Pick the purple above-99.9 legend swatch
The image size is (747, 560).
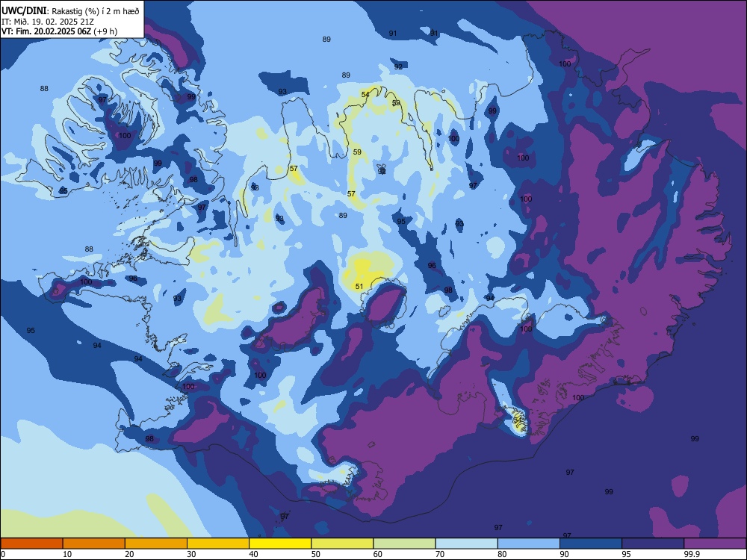point(715,544)
